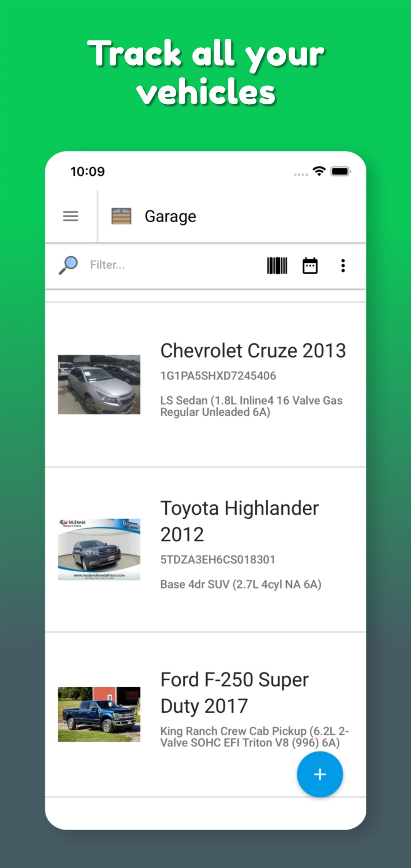Open the Chevrolet Cruze 2013 photo
This screenshot has width=411, height=868.
pyautogui.click(x=99, y=385)
